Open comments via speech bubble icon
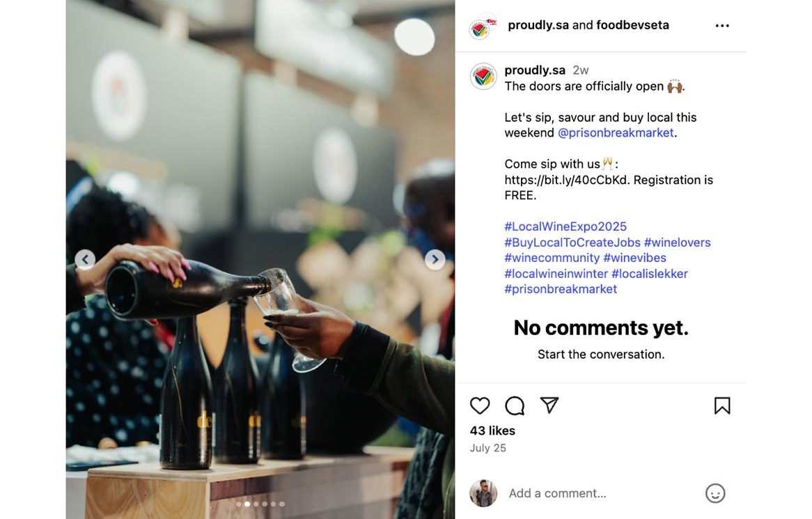 [515, 405]
